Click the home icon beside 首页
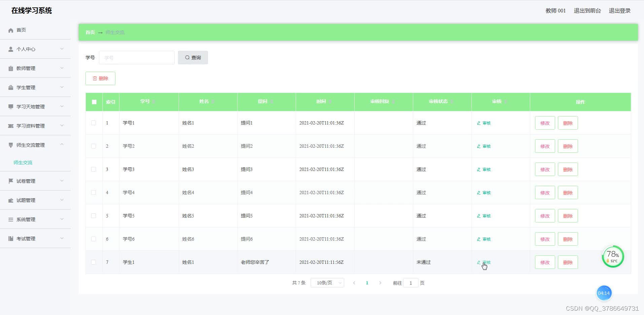Image resolution: width=644 pixels, height=315 pixels. 11,30
